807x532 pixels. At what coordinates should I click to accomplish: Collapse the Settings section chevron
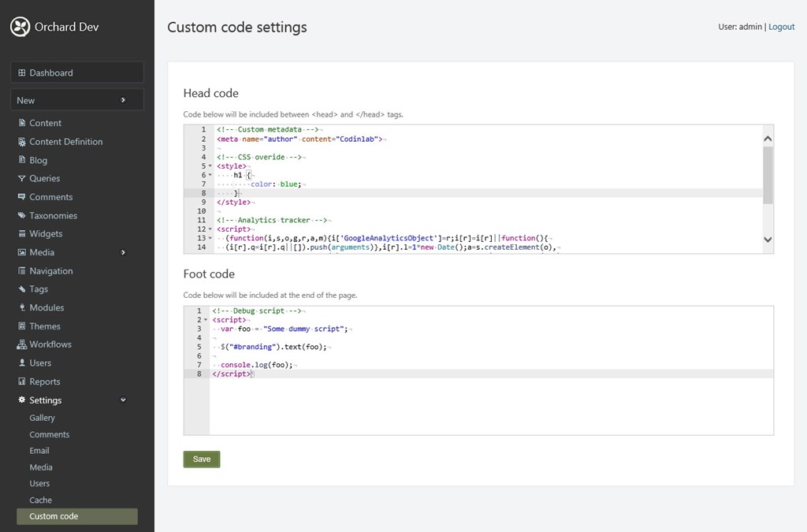coord(123,400)
